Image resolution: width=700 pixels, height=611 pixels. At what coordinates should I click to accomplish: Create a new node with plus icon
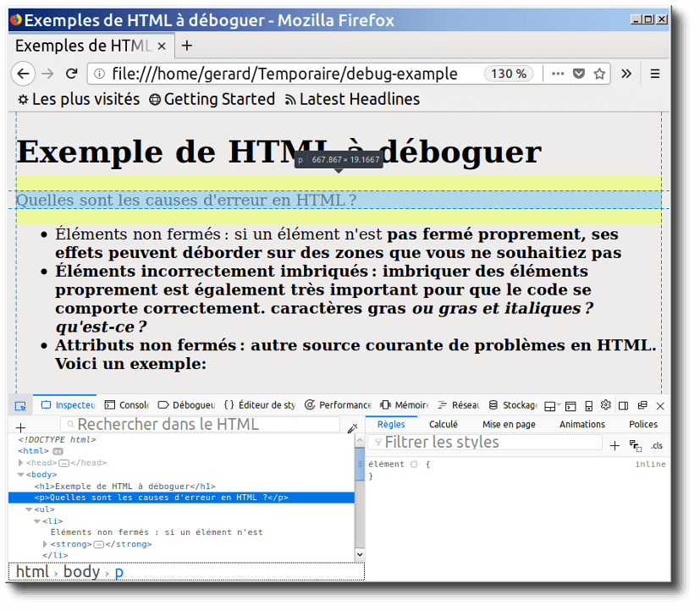click(x=20, y=427)
